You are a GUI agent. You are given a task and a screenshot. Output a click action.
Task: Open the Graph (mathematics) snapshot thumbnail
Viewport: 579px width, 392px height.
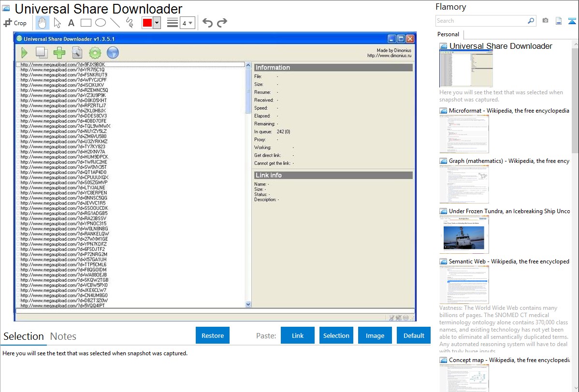tap(464, 184)
